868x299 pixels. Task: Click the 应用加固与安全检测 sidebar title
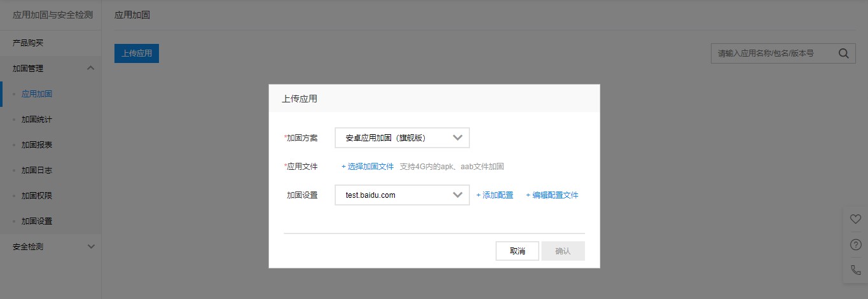pyautogui.click(x=53, y=15)
